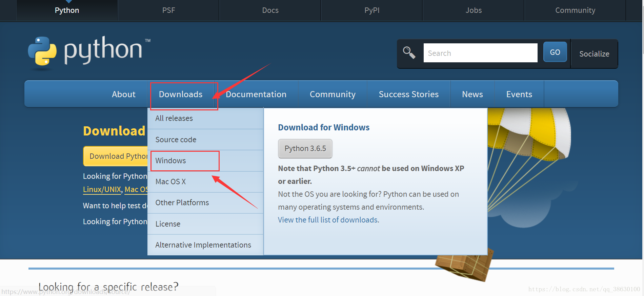Go to the PyPI tab
This screenshot has width=644, height=296.
coord(372,10)
